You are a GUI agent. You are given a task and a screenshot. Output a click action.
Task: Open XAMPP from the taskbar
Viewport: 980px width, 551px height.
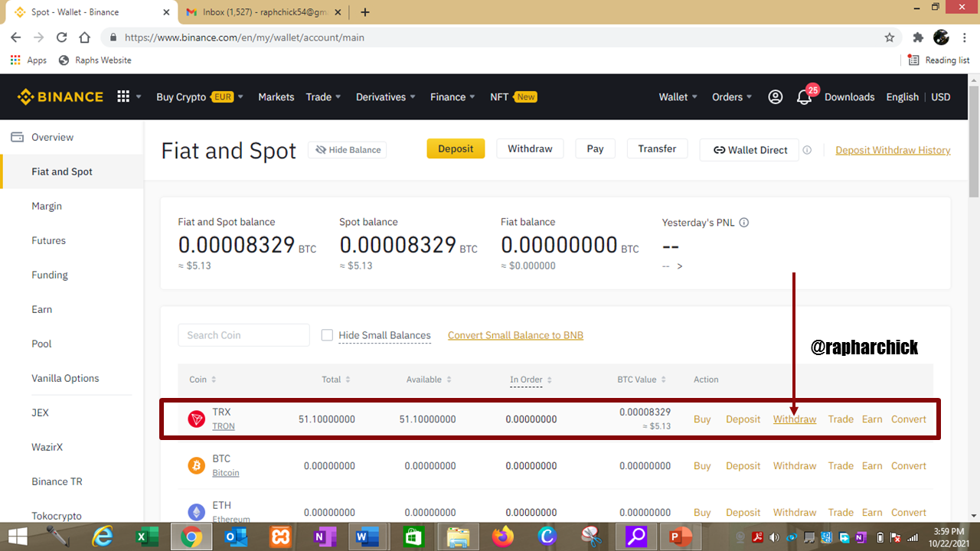[x=280, y=536]
